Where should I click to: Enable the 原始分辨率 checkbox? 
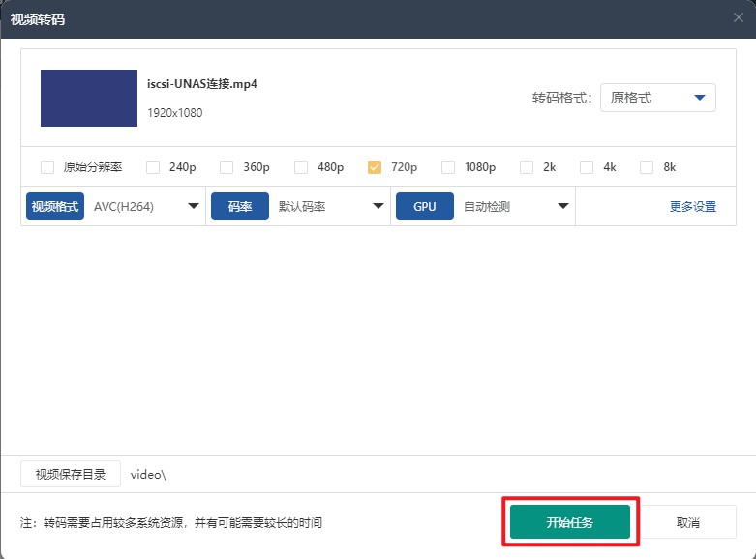tap(47, 167)
